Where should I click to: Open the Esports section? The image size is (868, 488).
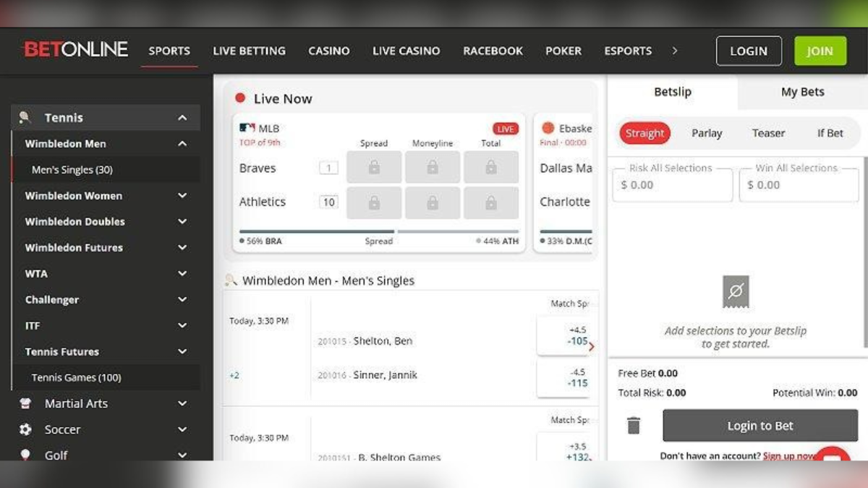(628, 51)
